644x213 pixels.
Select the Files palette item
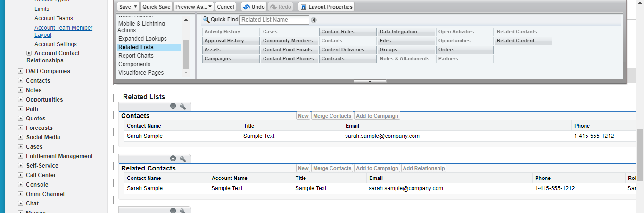pos(406,41)
